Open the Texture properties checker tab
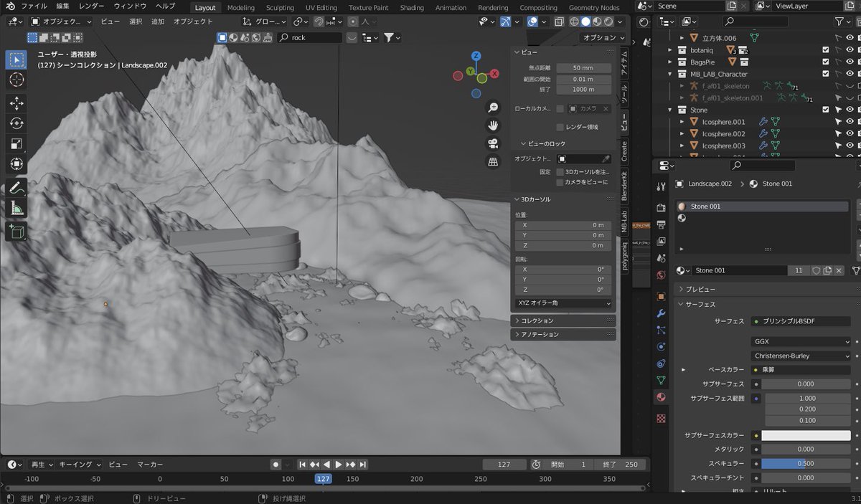 661,418
